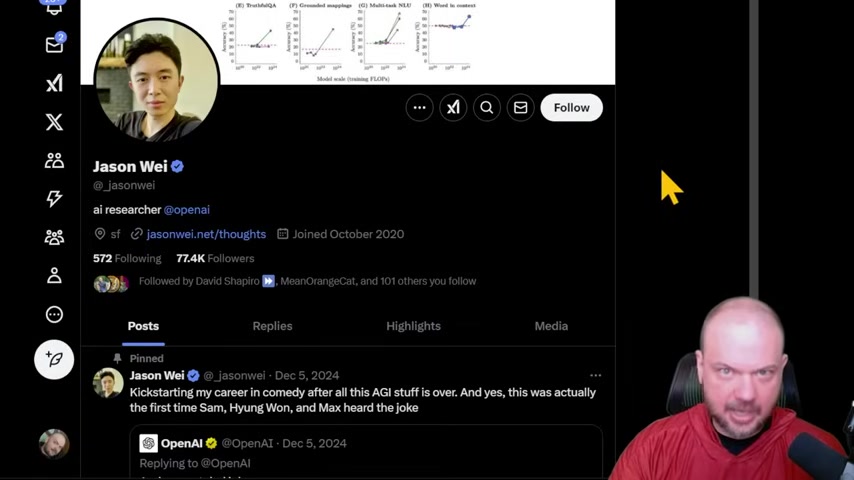The height and width of the screenshot is (480, 854).
Task: Open Communities two-person icon in sidebar
Action: tap(54, 160)
